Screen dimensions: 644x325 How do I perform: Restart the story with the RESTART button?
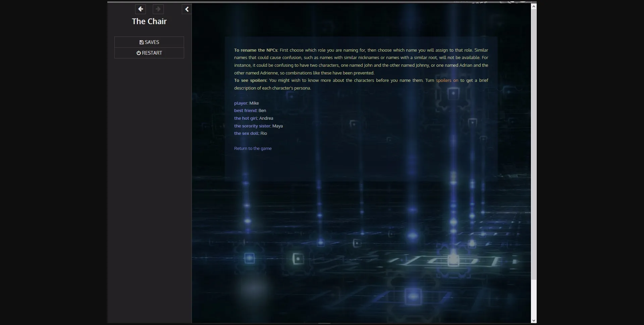click(149, 53)
